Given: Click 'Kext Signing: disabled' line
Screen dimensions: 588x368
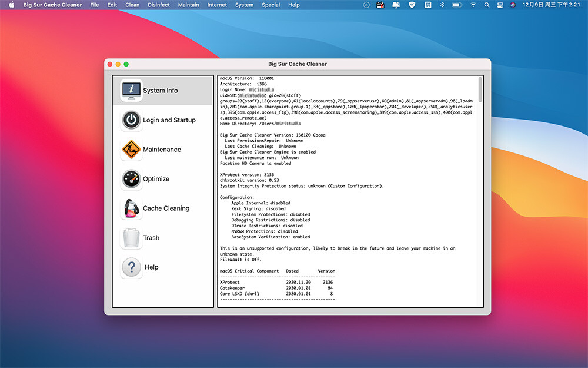Looking at the screenshot, I should [x=258, y=209].
